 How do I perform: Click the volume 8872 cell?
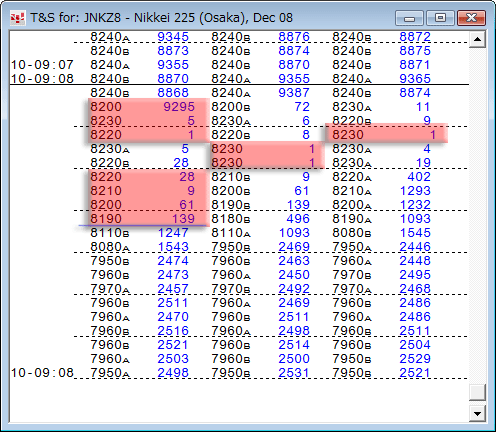point(415,37)
